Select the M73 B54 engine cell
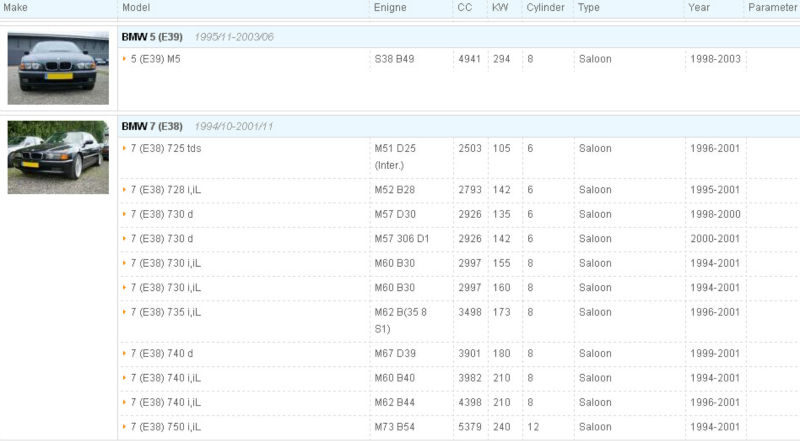 coord(395,427)
